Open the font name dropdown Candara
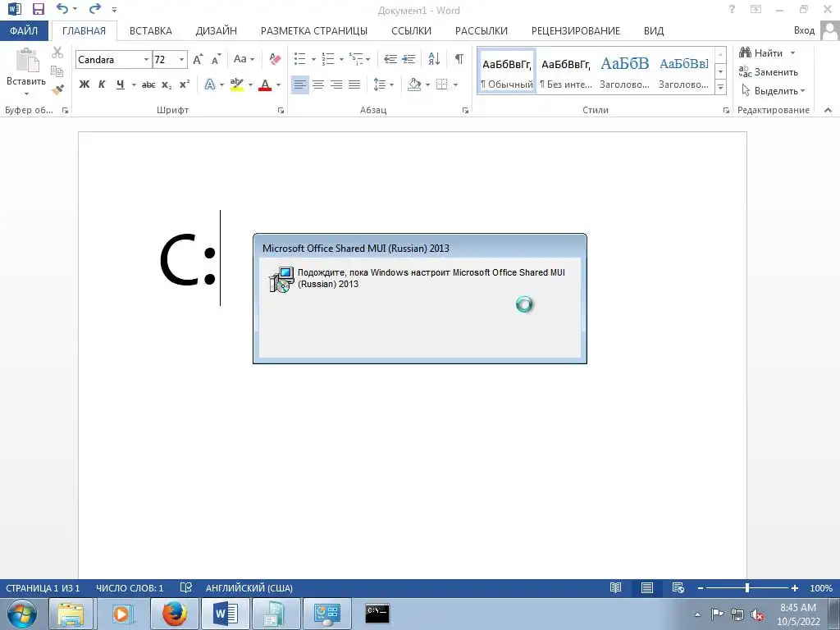 (146, 59)
